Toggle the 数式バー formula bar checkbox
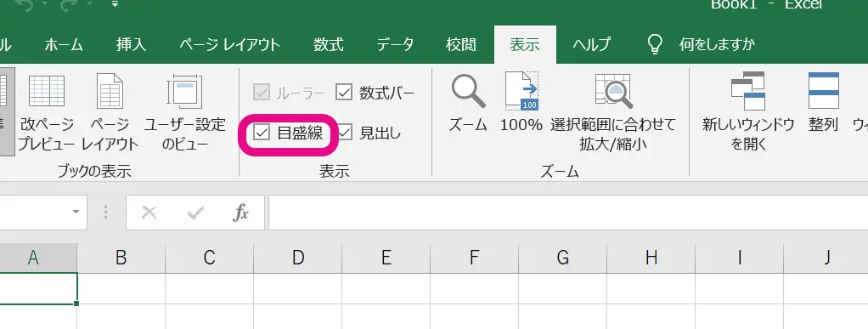868x329 pixels. tap(344, 93)
